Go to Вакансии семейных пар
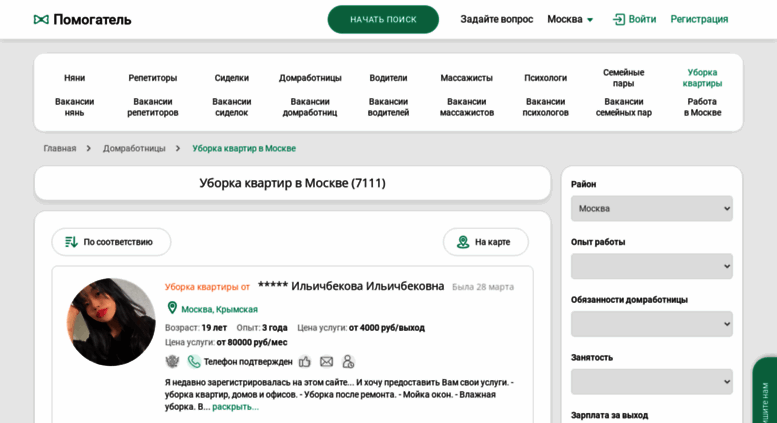This screenshot has width=777, height=423. pyautogui.click(x=623, y=107)
